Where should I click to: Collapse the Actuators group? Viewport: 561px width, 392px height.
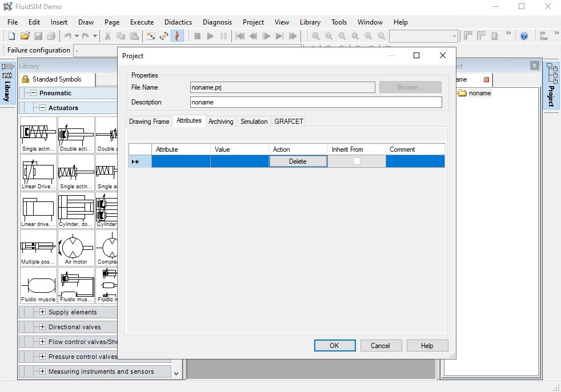pos(42,108)
